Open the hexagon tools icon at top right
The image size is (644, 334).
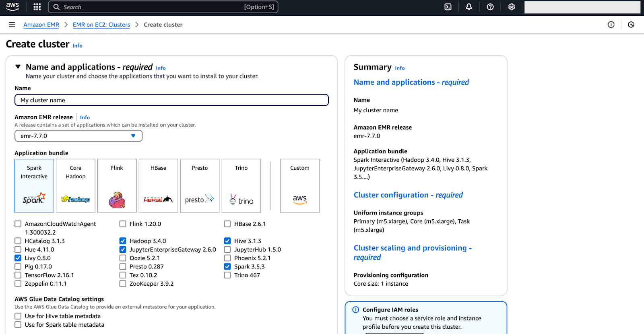pyautogui.click(x=631, y=25)
